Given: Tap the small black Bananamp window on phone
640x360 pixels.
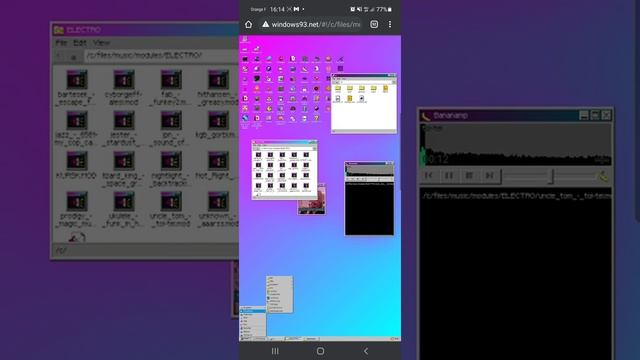Looking at the screenshot, I should (x=369, y=198).
